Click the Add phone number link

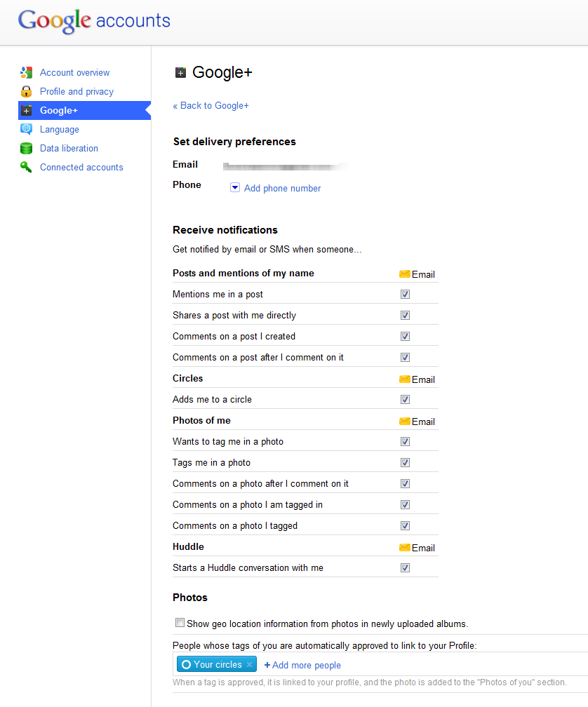(282, 188)
